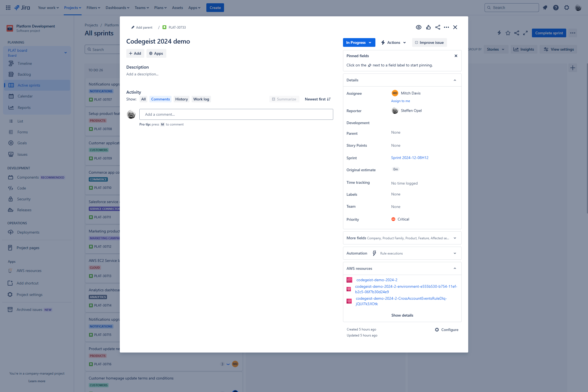The image size is (588, 392).
Task: Expand the Automation rule executions panel
Action: (x=455, y=253)
